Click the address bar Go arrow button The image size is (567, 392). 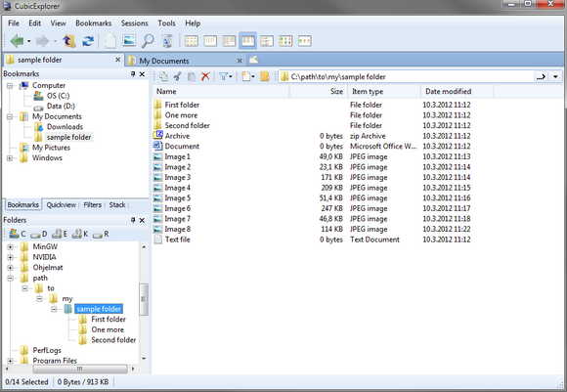point(541,76)
